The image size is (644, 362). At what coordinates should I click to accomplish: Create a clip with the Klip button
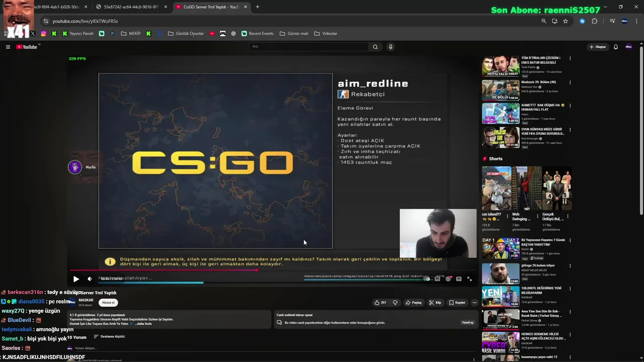(435, 303)
